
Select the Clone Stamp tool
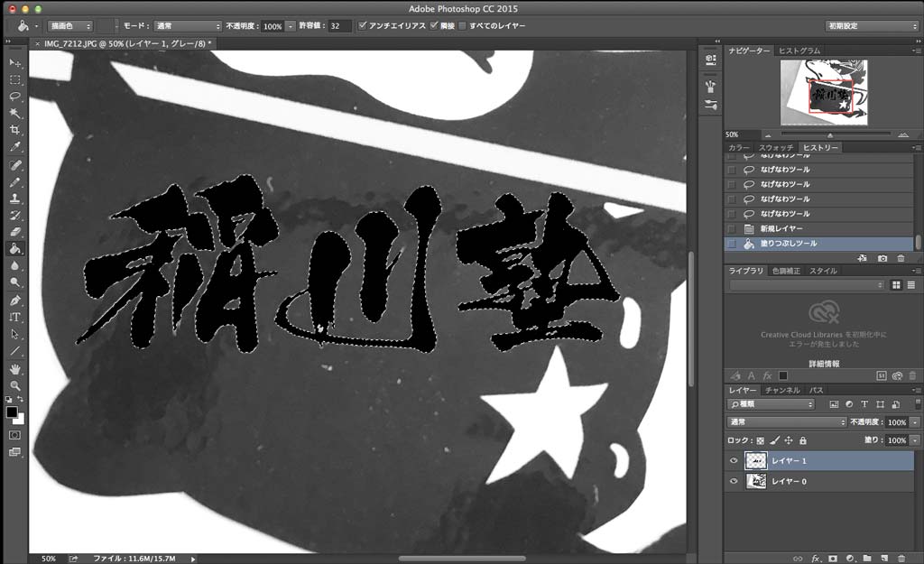pos(14,199)
